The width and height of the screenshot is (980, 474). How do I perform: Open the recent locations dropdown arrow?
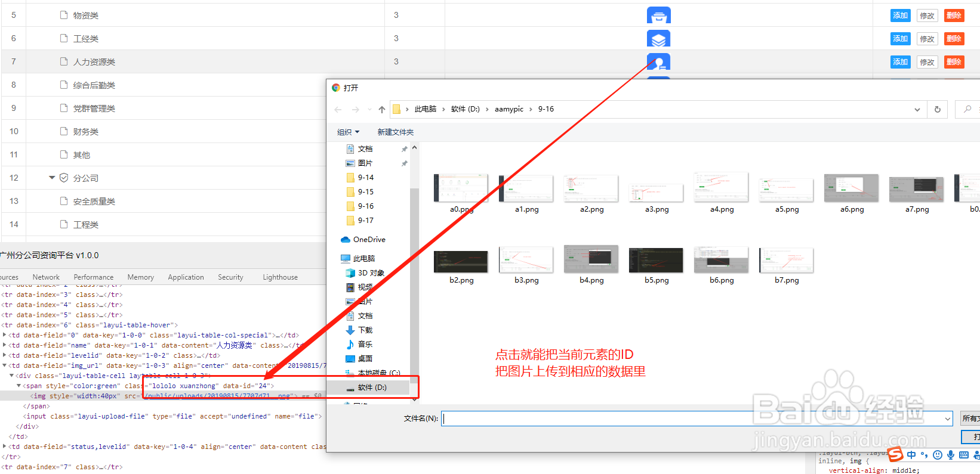369,110
